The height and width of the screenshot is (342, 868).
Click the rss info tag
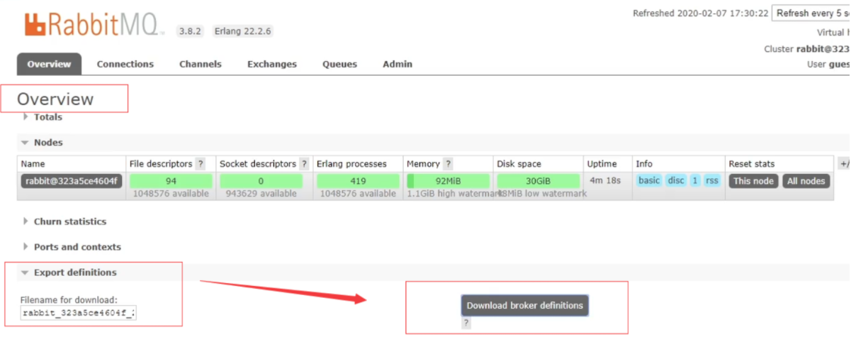pyautogui.click(x=711, y=180)
